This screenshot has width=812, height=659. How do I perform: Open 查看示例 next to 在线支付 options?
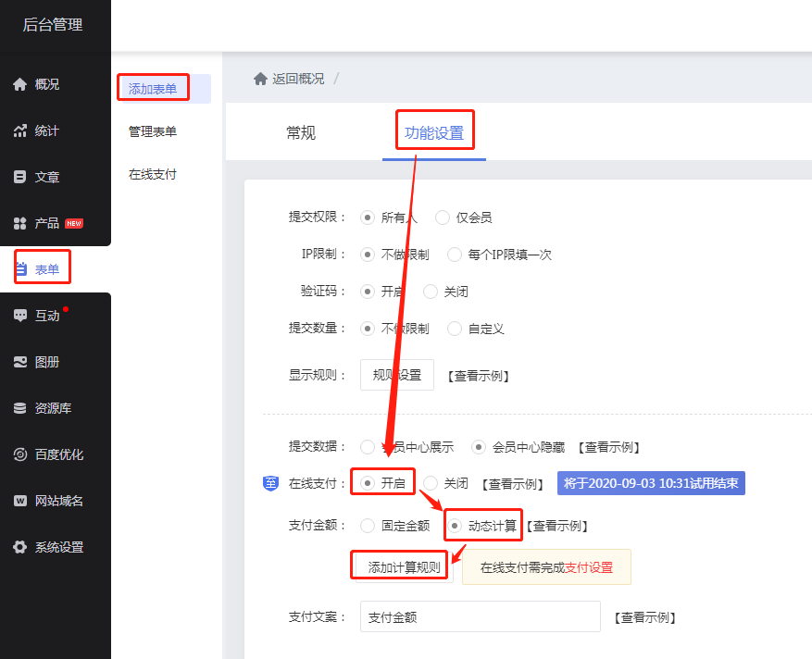[x=513, y=484]
